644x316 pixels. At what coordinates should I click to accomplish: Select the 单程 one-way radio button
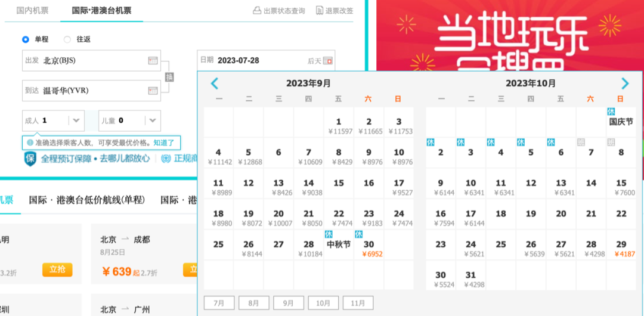26,39
